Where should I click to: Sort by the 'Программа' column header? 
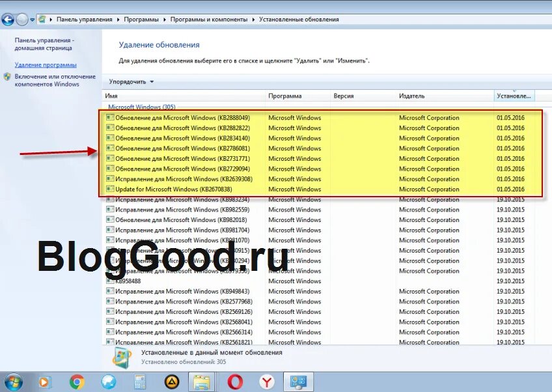click(x=297, y=96)
